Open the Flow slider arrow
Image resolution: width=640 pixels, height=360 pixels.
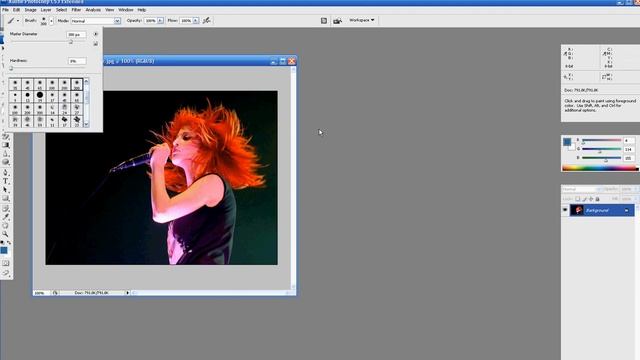tap(196, 20)
